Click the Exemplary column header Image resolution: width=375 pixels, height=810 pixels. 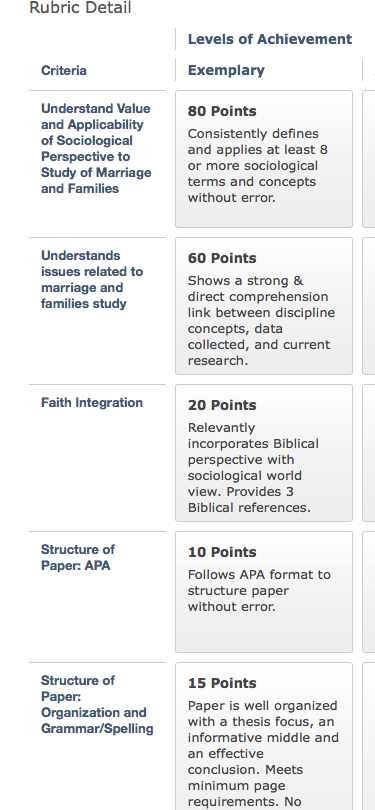[226, 70]
